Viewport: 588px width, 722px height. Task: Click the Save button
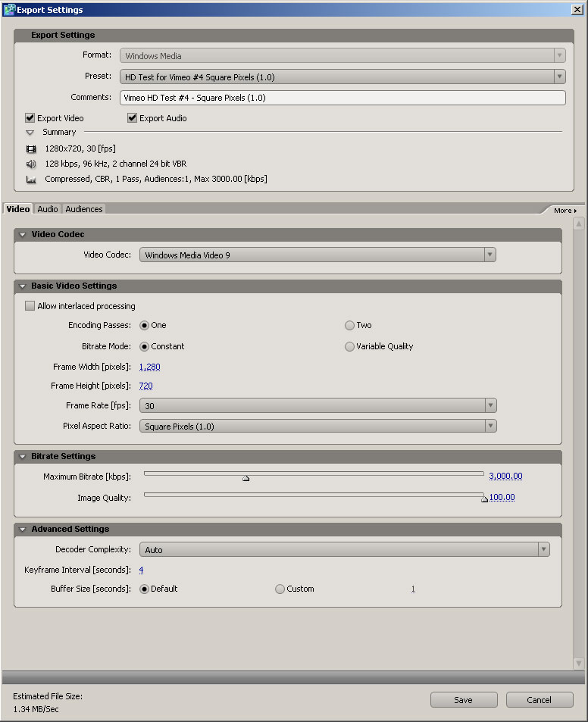point(464,700)
